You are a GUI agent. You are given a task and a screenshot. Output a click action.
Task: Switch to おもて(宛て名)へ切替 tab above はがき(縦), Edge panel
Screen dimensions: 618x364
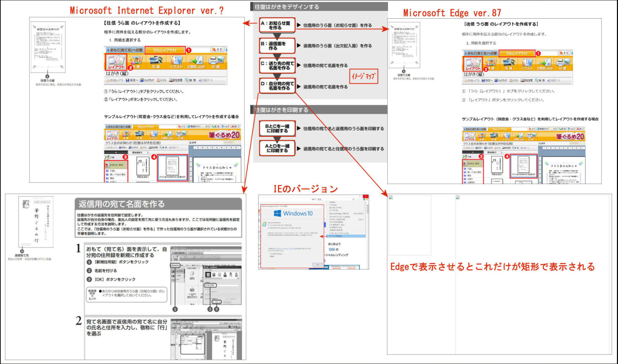tap(480, 53)
